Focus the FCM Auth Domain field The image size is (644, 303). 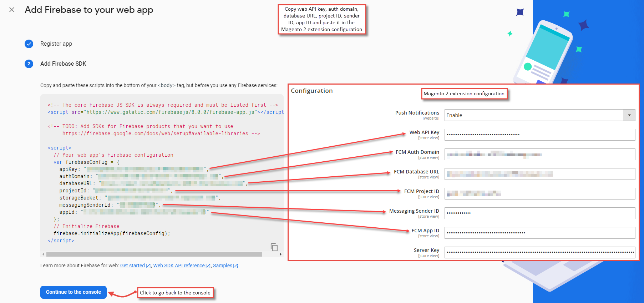540,154
